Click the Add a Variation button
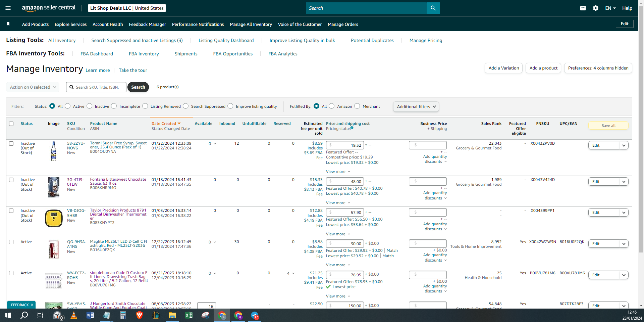 click(x=503, y=68)
